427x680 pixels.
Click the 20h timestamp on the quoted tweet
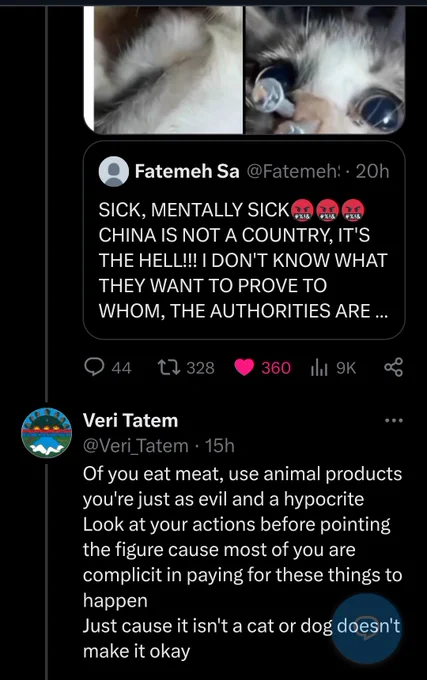372,172
